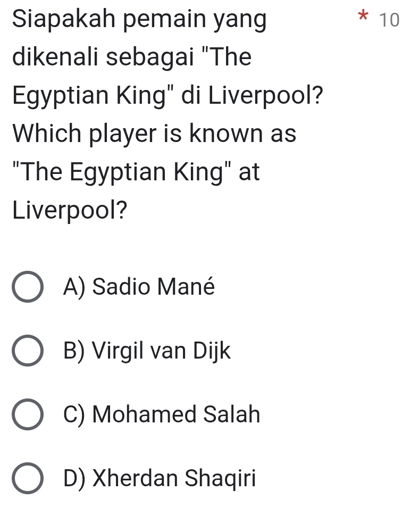Mark Mohamed Salah radio circle as answer

(28, 414)
